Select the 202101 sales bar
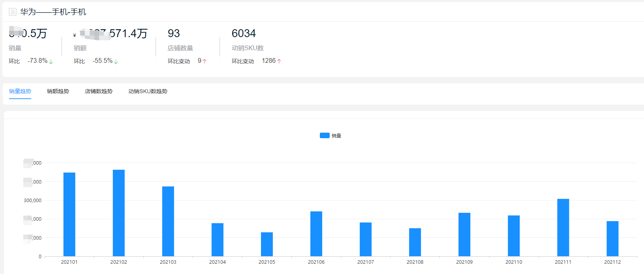This screenshot has height=274, width=644. [x=69, y=214]
